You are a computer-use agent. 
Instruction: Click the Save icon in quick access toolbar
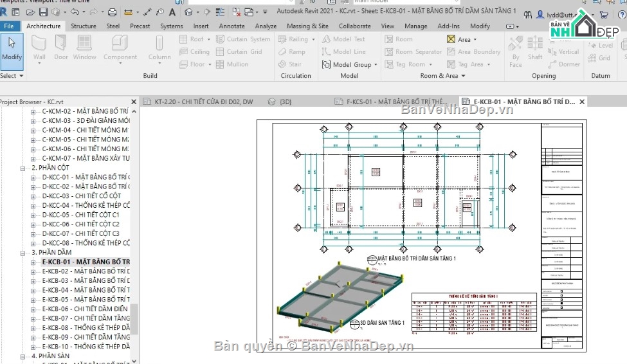click(43, 12)
